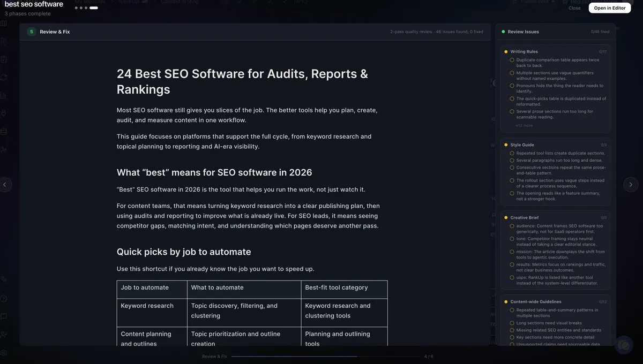
Task: Click yellow dot beside Content-wide Guidelines
Action: tap(506, 302)
